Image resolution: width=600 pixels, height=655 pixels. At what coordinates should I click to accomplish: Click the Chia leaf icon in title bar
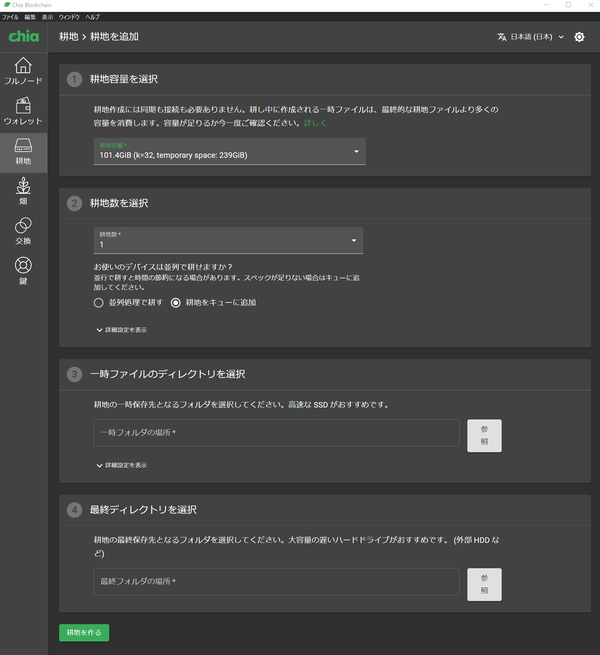coord(7,5)
